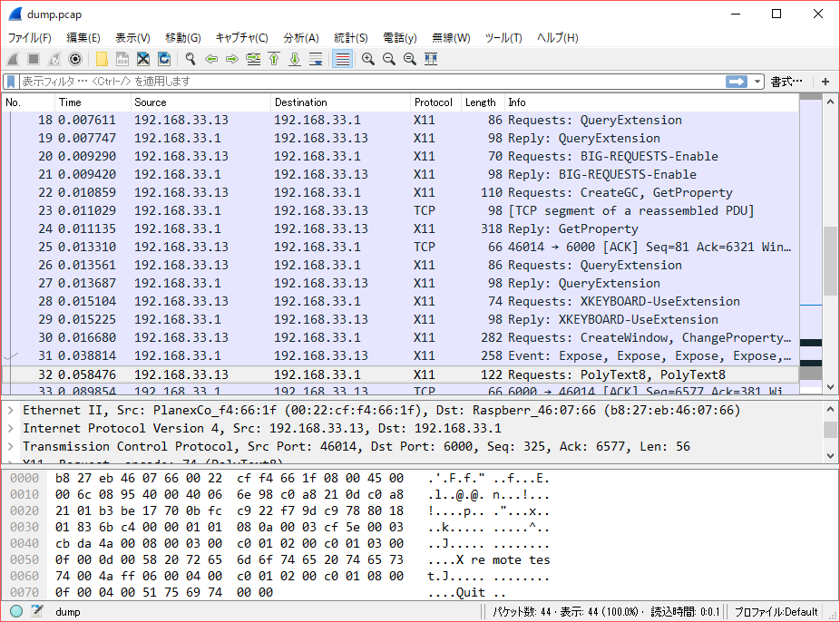
Task: Go to the first packet
Action: coord(274,59)
